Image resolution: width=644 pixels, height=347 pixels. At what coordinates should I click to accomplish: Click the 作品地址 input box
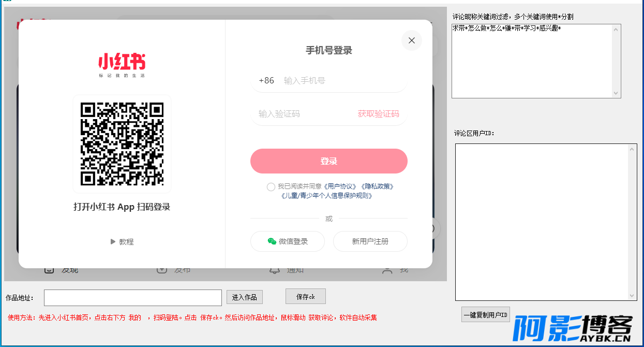[x=133, y=297]
